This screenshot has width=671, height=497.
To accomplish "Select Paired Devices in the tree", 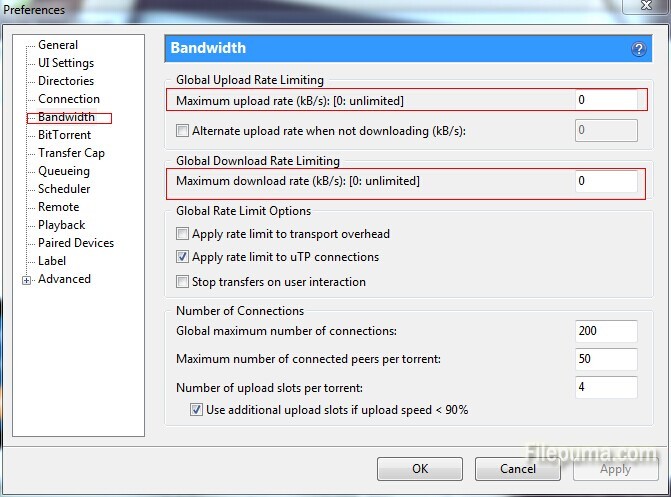I will tap(76, 243).
